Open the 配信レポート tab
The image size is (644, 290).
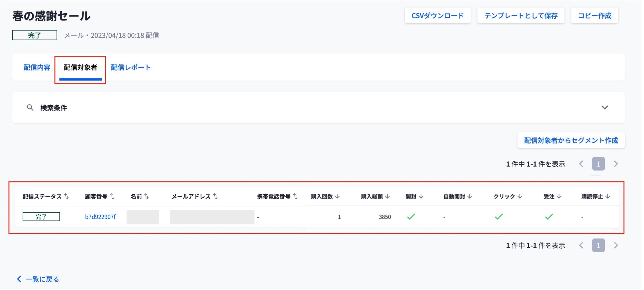130,67
